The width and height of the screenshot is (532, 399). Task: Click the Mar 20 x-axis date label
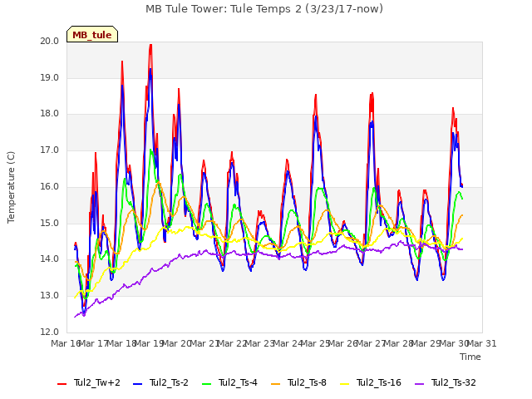coord(177,343)
